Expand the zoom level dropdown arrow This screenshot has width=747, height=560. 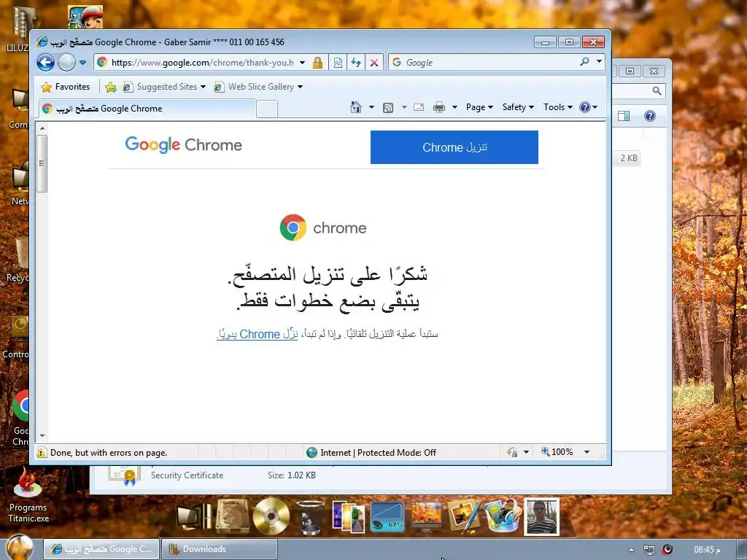(x=587, y=452)
